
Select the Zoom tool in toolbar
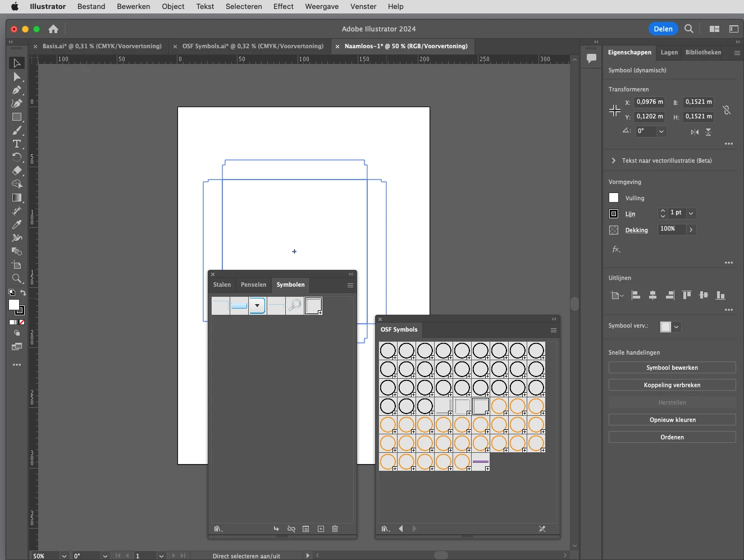pyautogui.click(x=17, y=278)
